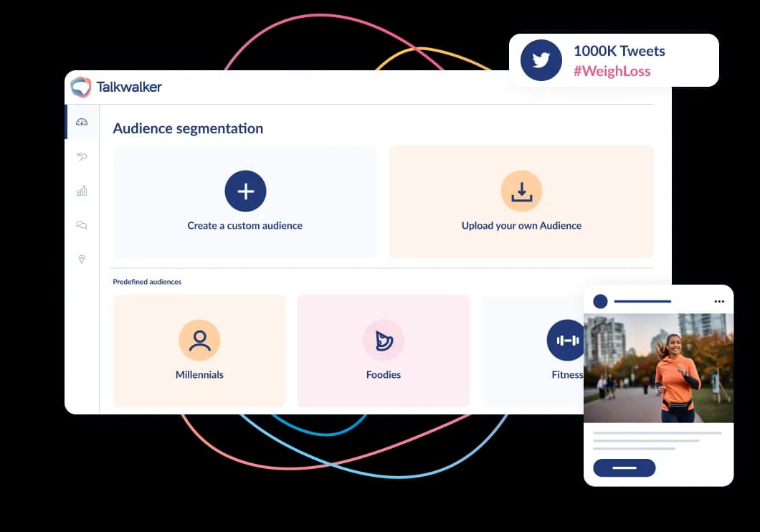Select the Foodies pizza slice icon
760x532 pixels.
tap(384, 340)
